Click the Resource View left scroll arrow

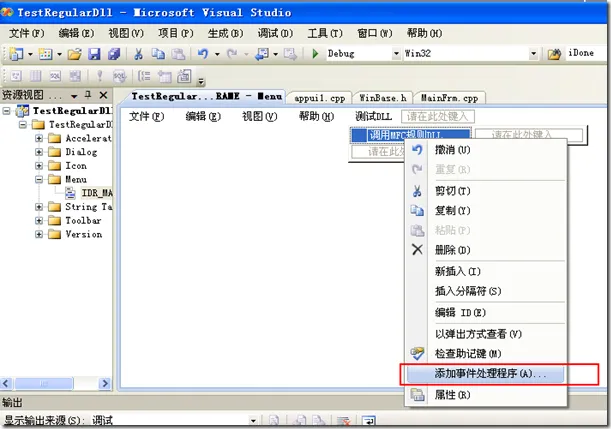pos(6,383)
